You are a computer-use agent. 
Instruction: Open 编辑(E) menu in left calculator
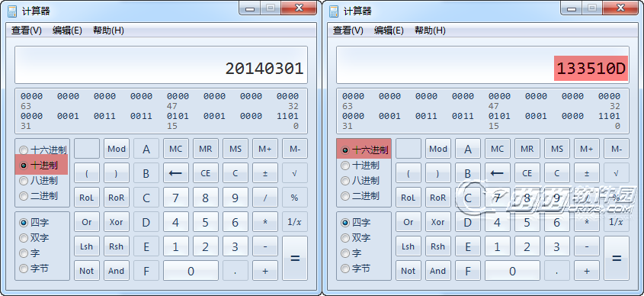(x=67, y=31)
